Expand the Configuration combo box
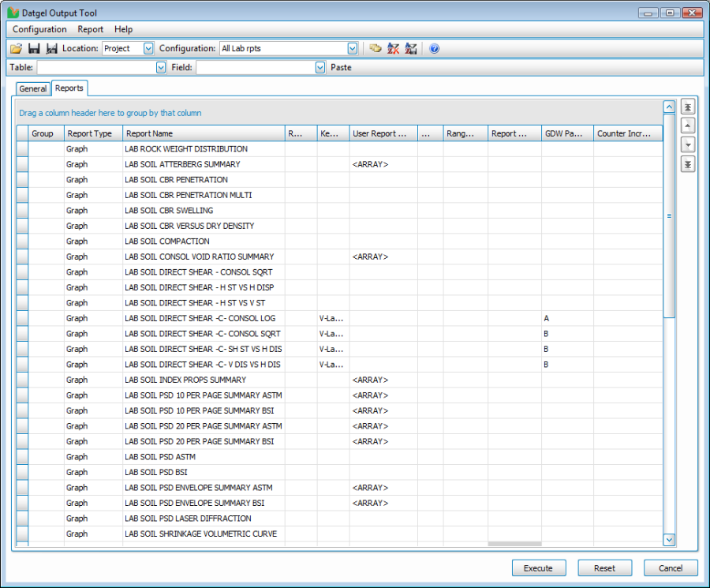The image size is (710, 588). [x=353, y=49]
